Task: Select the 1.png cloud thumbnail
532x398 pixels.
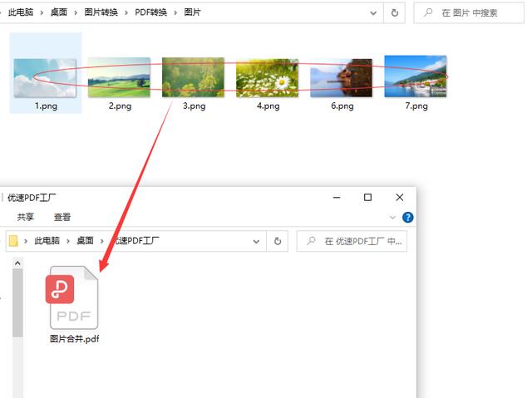Action: pyautogui.click(x=45, y=78)
